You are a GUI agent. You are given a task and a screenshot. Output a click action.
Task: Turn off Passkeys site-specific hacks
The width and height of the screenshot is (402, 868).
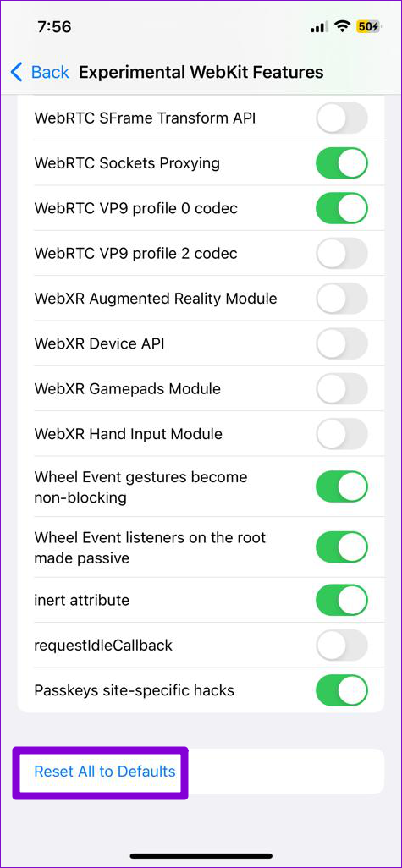[x=342, y=690]
